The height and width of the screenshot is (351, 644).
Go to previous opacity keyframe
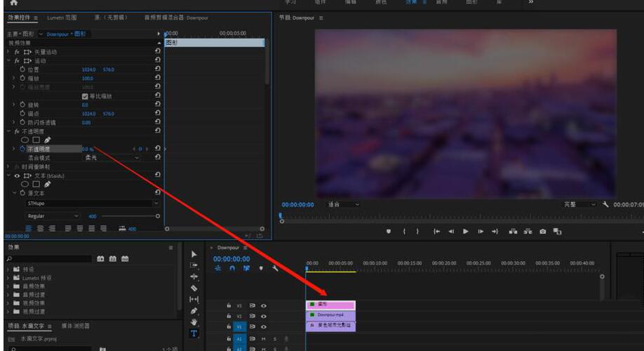click(134, 149)
